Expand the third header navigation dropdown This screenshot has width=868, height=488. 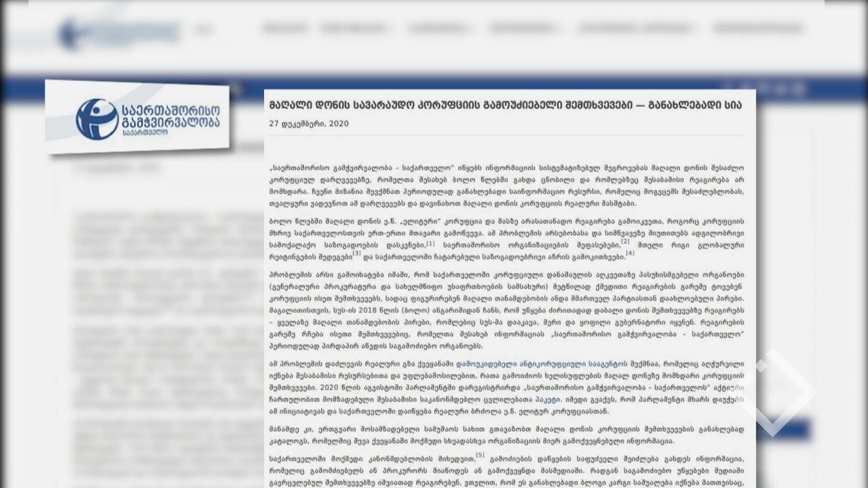coord(438,29)
